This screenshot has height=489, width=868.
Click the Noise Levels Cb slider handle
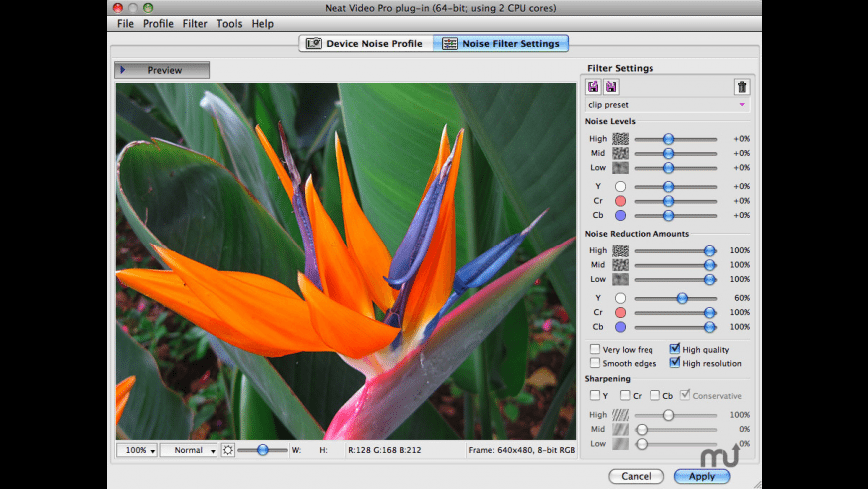pyautogui.click(x=668, y=215)
